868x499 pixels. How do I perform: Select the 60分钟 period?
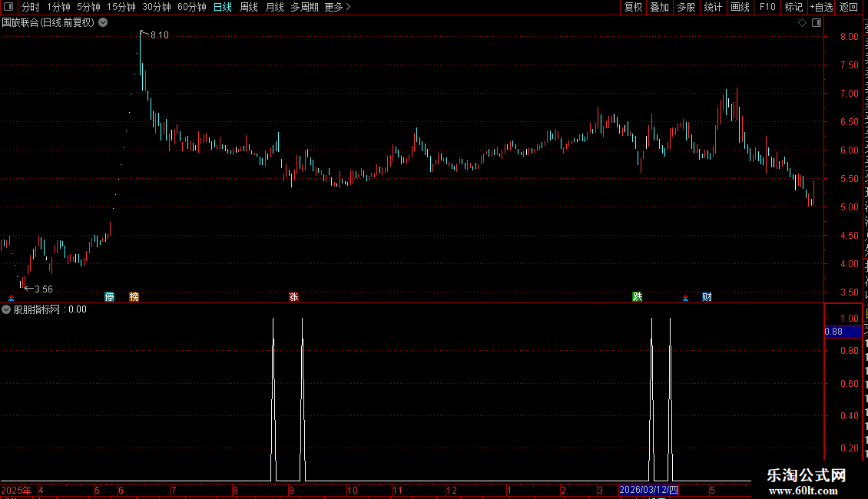(x=191, y=7)
